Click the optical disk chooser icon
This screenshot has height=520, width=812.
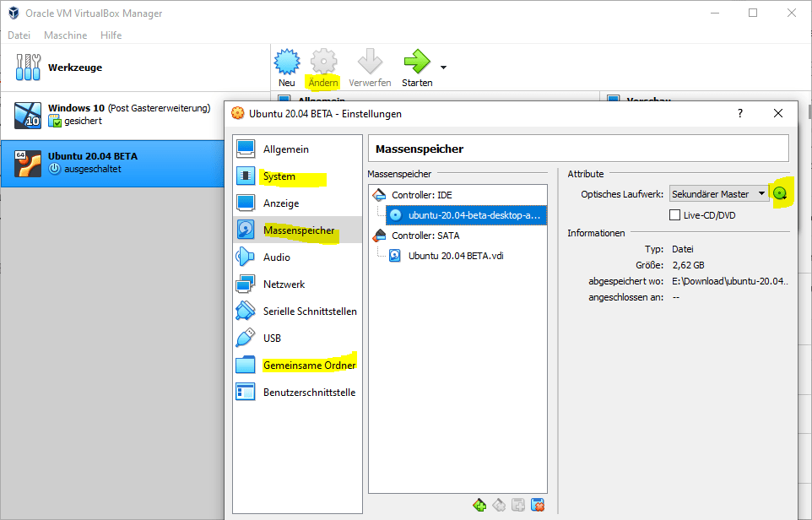782,193
